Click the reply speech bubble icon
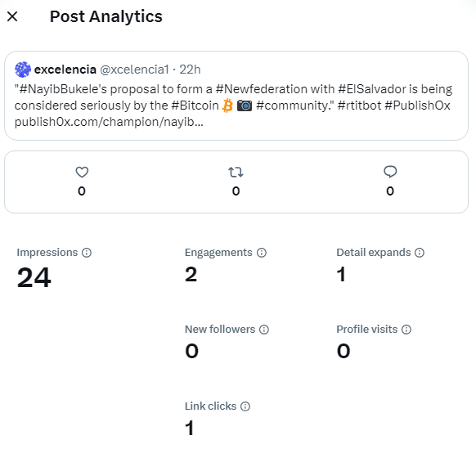The image size is (476, 458). [x=390, y=172]
